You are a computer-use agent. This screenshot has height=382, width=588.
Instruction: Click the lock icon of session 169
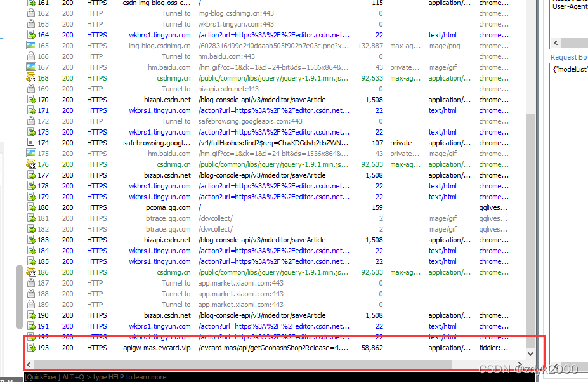(x=31, y=89)
